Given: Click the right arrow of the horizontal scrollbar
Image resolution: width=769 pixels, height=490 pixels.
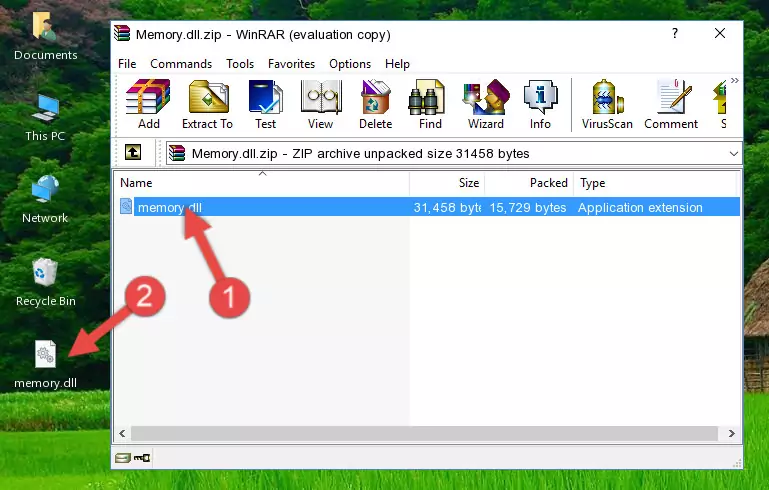Looking at the screenshot, I should coord(731,433).
